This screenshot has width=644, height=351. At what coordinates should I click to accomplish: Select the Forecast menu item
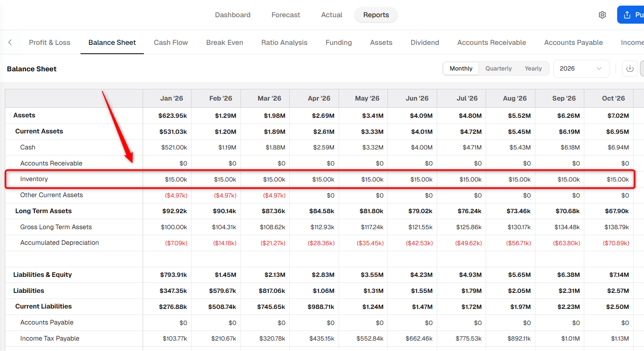point(286,15)
